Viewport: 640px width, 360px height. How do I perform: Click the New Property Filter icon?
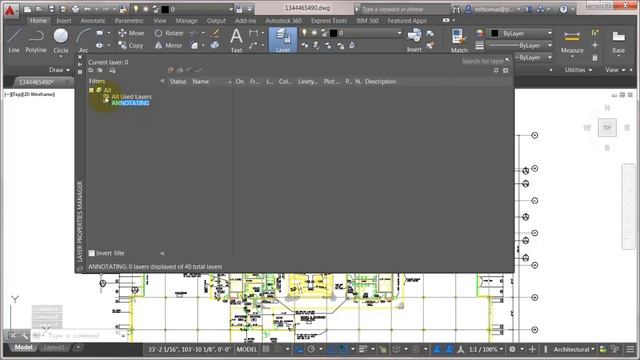(91, 70)
